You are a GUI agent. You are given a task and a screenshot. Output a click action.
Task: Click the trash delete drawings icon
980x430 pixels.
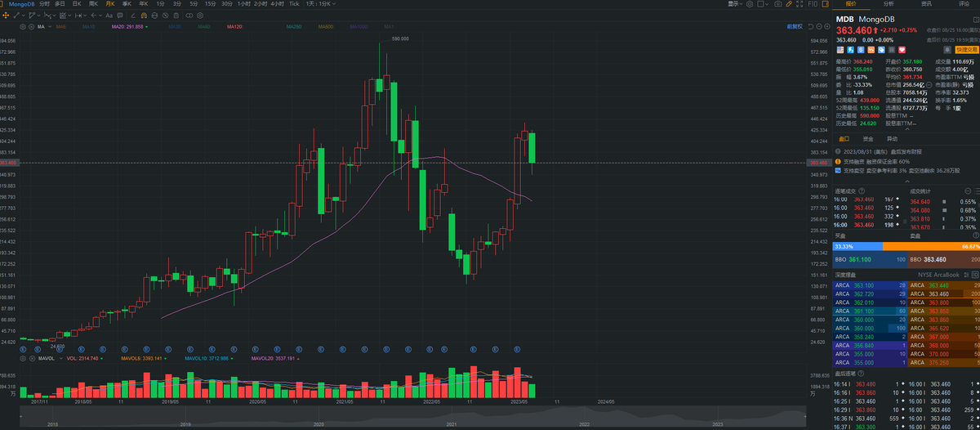click(176, 16)
